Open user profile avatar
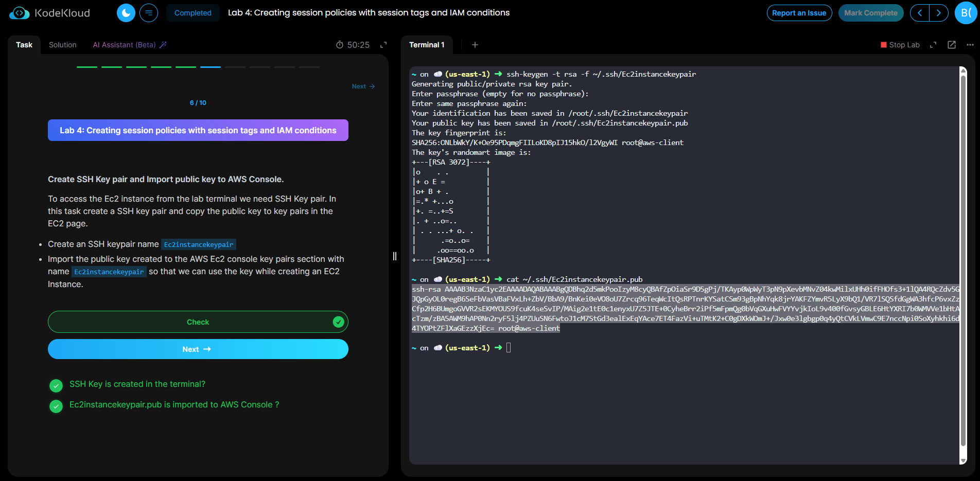The width and height of the screenshot is (980, 481). [966, 13]
